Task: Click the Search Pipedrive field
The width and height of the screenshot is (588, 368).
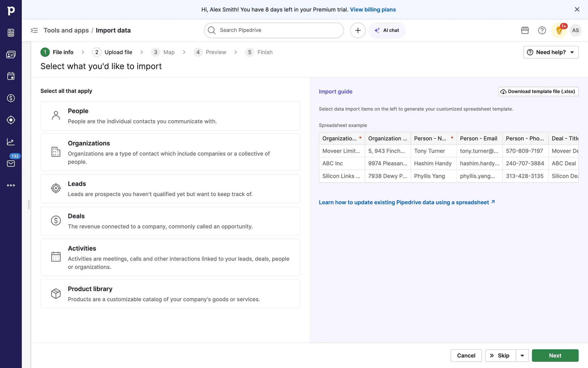Action: (273, 30)
